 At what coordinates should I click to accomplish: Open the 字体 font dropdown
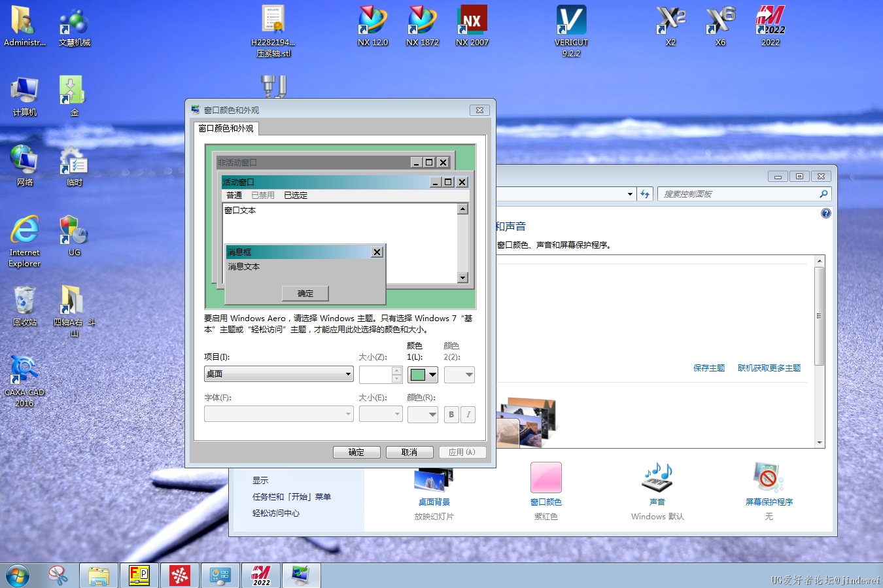[x=279, y=414]
